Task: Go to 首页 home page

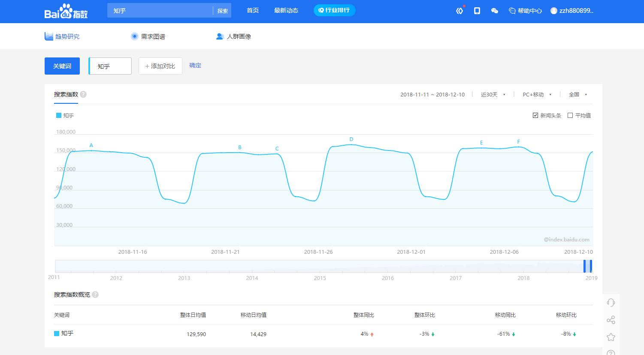Action: click(253, 10)
